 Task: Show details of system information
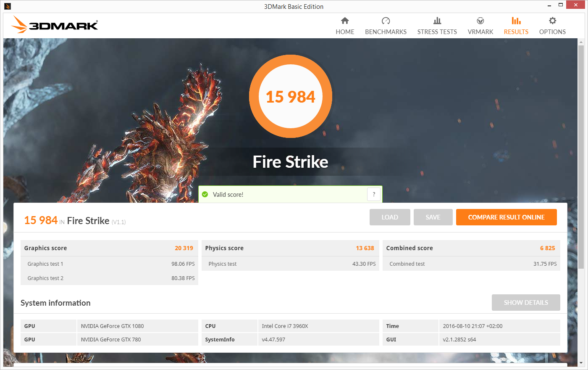526,302
